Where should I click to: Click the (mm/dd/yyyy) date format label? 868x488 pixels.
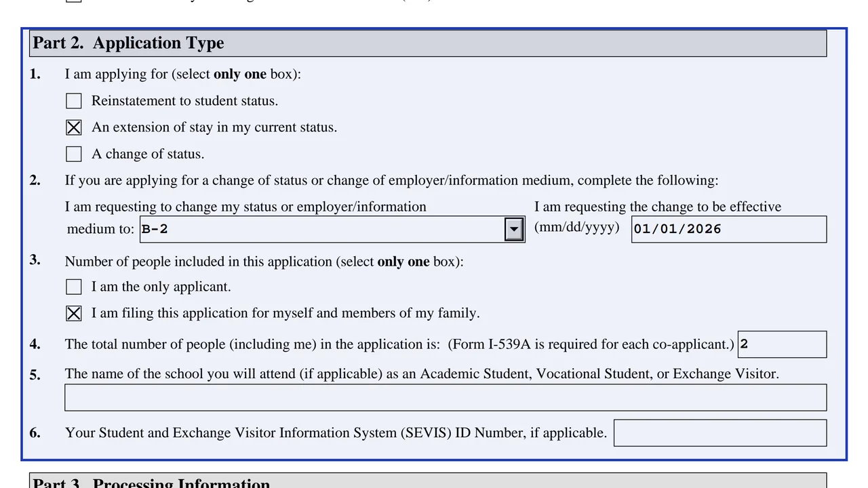click(x=577, y=227)
